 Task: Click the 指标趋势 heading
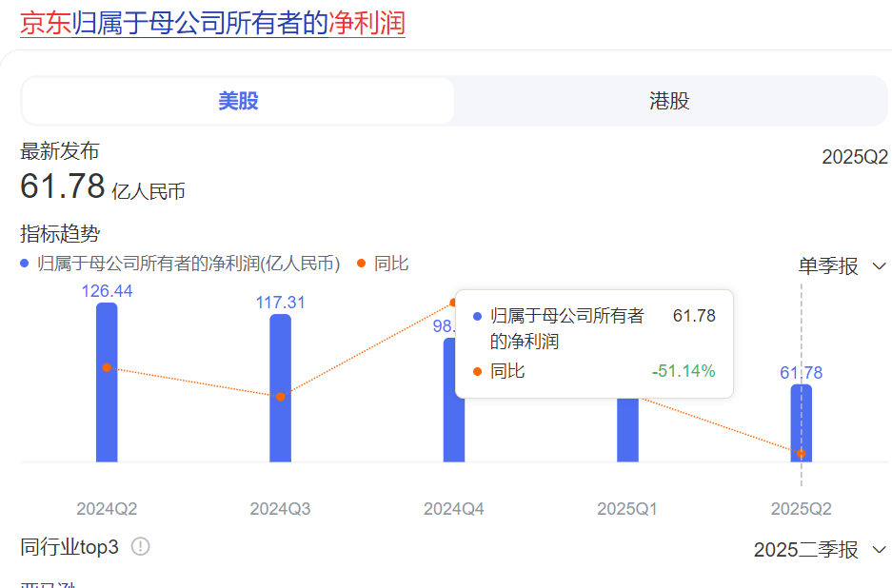(60, 234)
